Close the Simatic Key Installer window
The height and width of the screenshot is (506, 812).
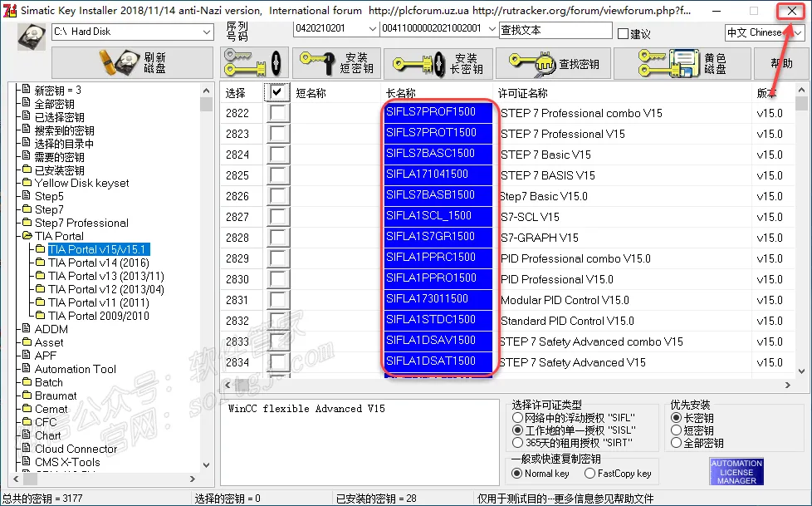pyautogui.click(x=791, y=11)
